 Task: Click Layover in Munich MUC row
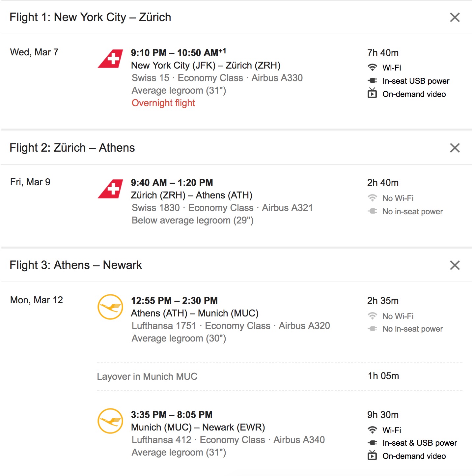tap(147, 376)
